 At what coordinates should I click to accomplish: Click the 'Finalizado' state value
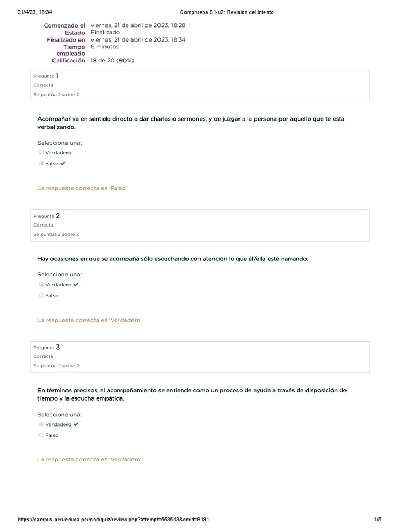[105, 32]
